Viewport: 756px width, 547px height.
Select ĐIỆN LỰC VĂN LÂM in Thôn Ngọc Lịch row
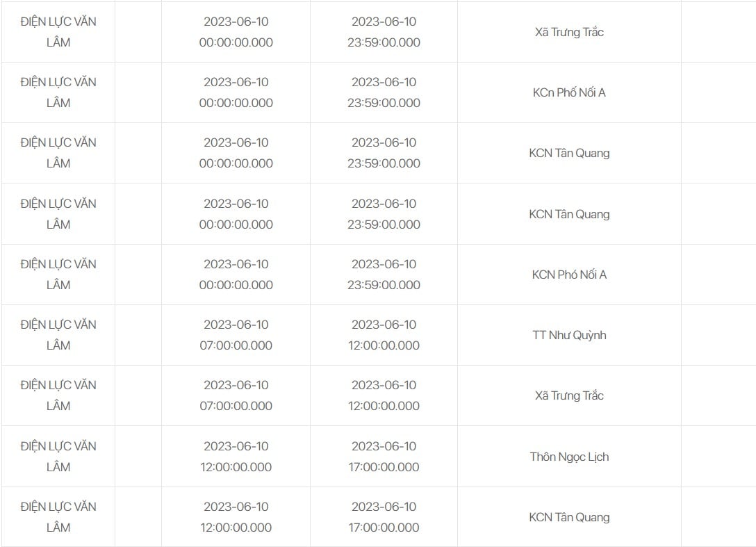pos(58,457)
